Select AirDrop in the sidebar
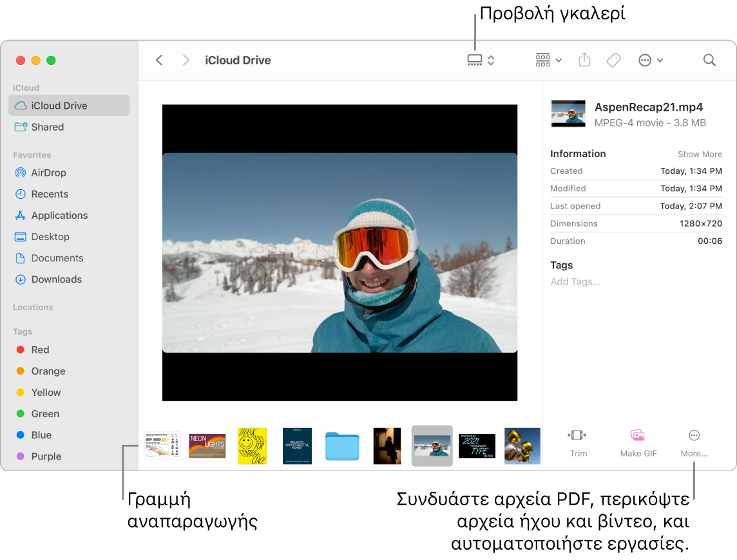737x560 pixels. tap(48, 173)
